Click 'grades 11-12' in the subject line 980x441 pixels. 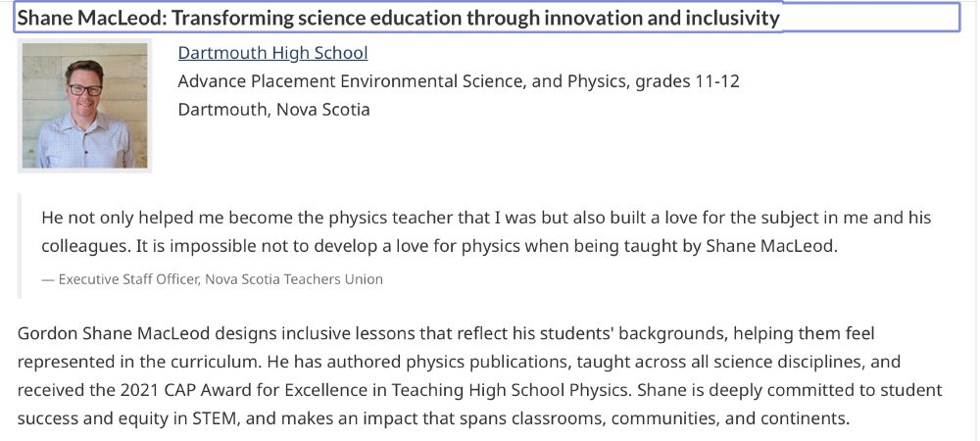[x=688, y=81]
